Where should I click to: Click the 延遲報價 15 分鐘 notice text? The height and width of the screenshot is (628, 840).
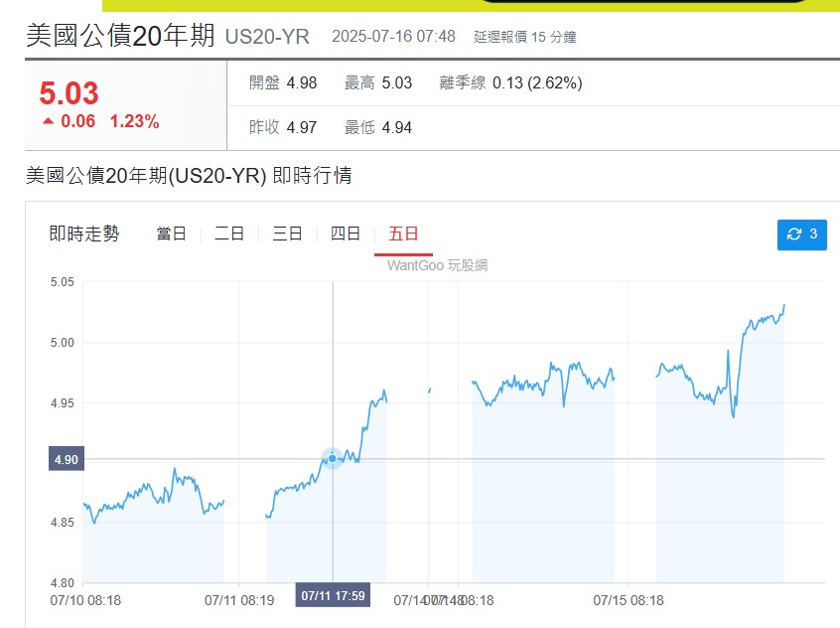pyautogui.click(x=524, y=38)
